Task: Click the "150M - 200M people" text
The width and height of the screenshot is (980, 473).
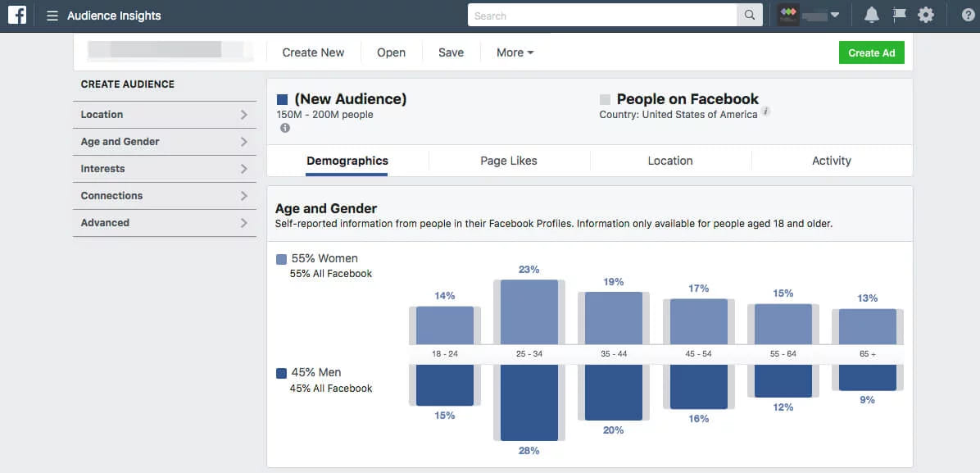Action: (x=325, y=115)
